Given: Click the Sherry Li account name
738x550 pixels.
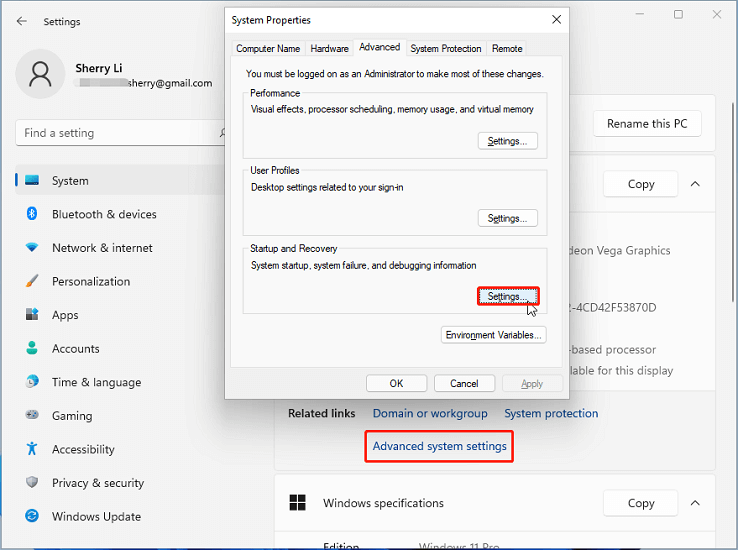Looking at the screenshot, I should point(99,68).
